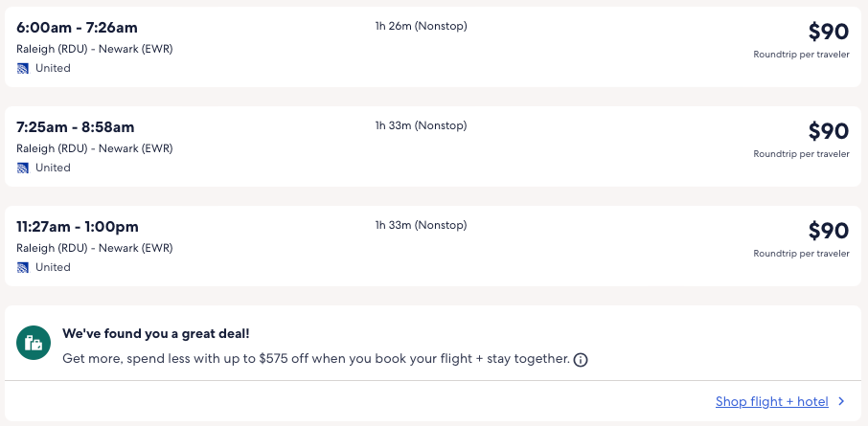Select the 7:25am - 8:58am flight
Image resolution: width=868 pixels, height=426 pixels.
pos(76,127)
